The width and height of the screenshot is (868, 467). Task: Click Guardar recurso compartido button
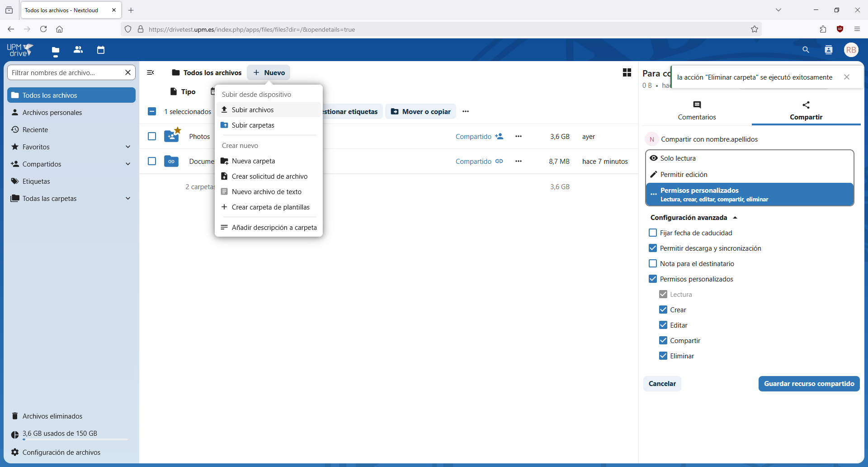[x=809, y=383]
